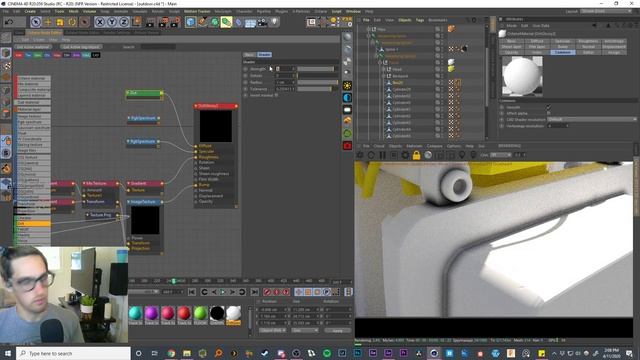Open the spline Pen tool
This screenshot has width=640, height=360.
tap(202, 22)
